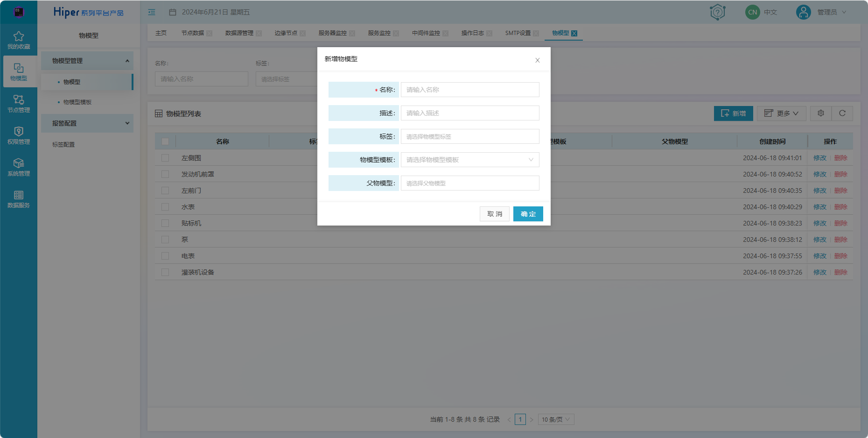Switch to 服务器监控 tab
The height and width of the screenshot is (438, 868).
[333, 33]
